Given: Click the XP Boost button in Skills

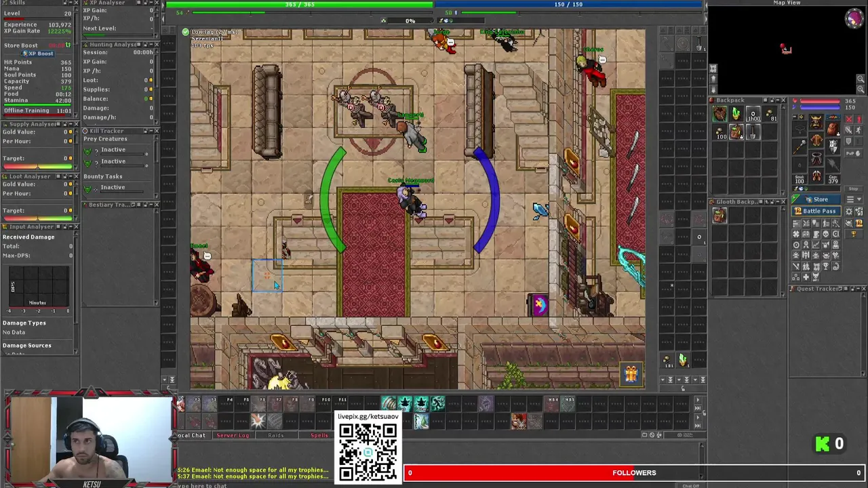Looking at the screenshot, I should pyautogui.click(x=38, y=54).
